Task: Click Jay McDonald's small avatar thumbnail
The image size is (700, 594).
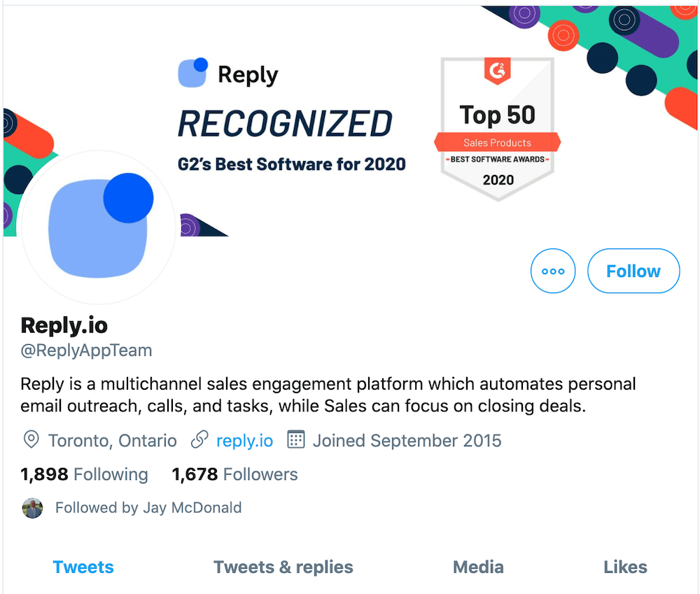Action: point(33,508)
